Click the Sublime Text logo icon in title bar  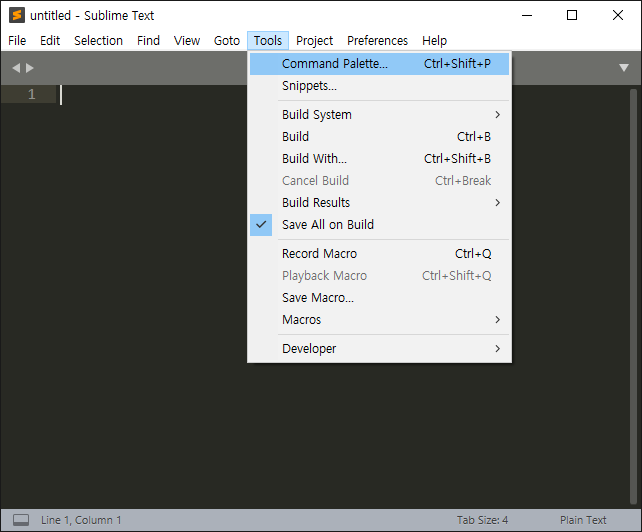[17, 15]
